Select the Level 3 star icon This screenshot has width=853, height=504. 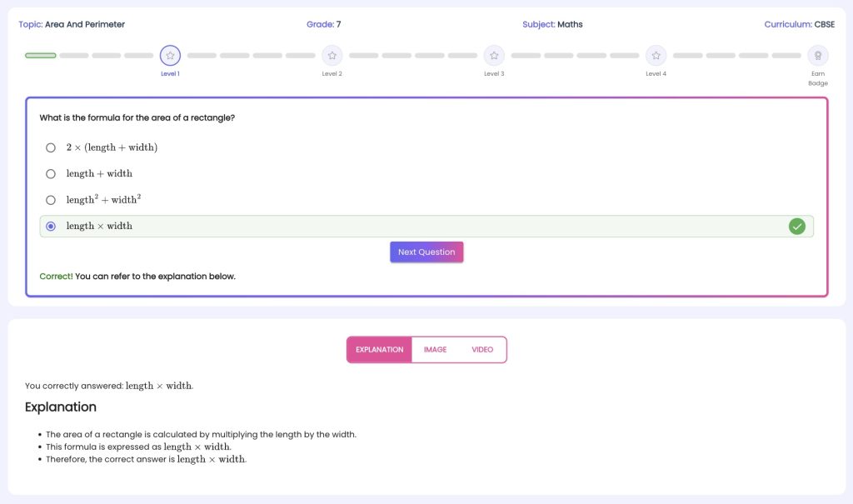(x=494, y=56)
